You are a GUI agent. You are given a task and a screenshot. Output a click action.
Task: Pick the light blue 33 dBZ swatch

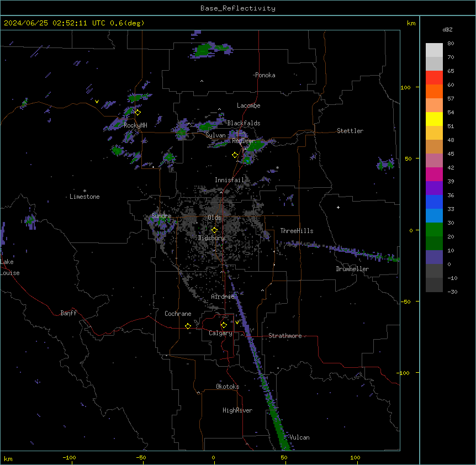point(434,215)
